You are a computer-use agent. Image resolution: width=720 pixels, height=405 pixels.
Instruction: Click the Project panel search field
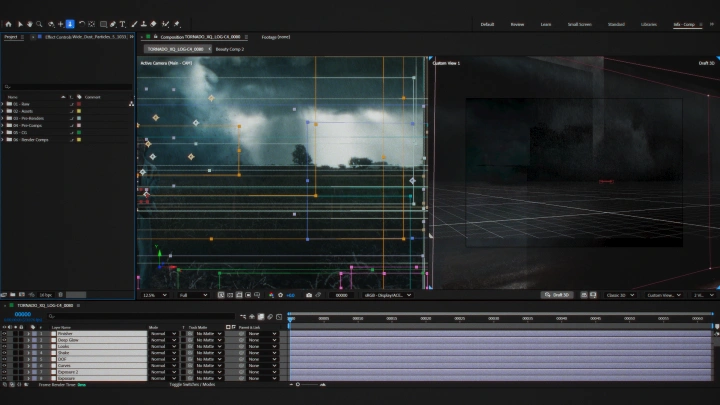68,86
